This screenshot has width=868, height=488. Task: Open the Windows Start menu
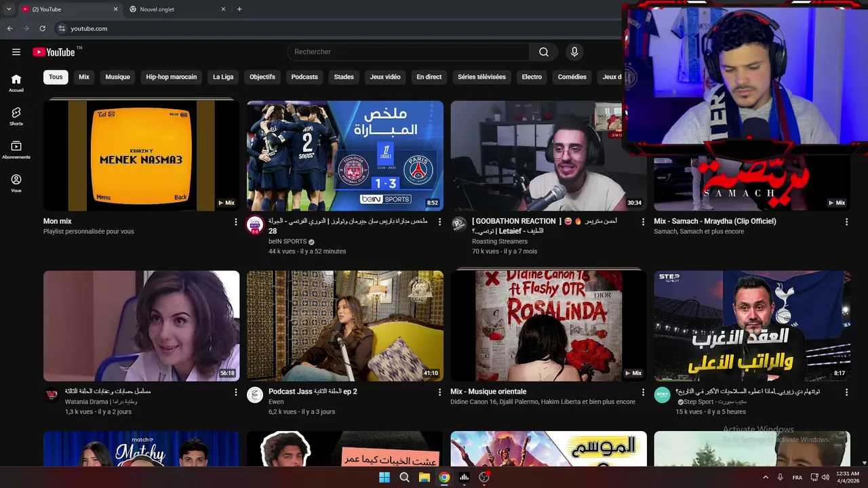coord(384,477)
